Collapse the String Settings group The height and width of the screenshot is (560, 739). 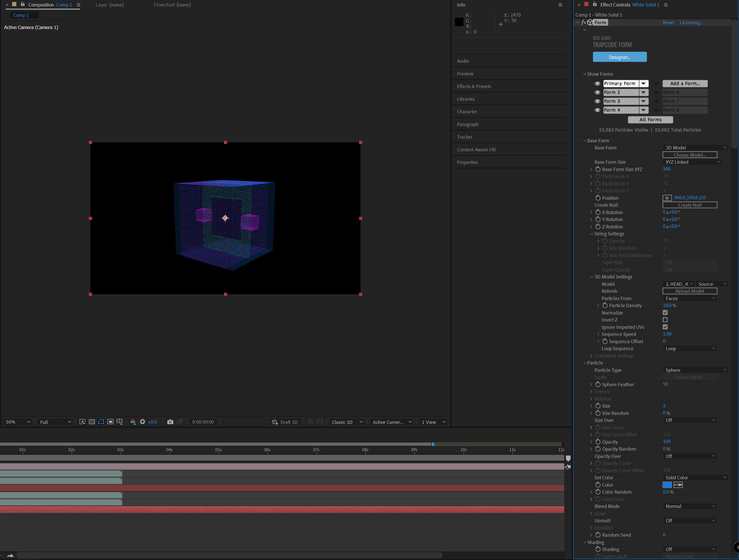[592, 234]
